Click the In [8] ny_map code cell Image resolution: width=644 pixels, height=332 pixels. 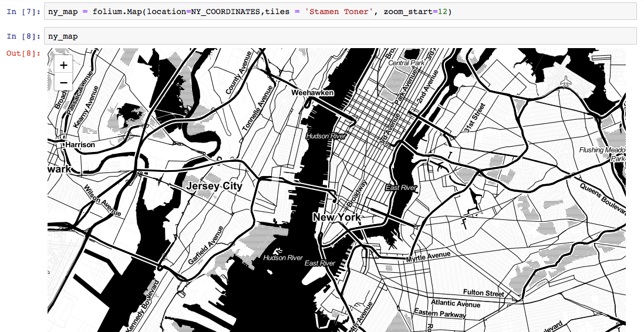pyautogui.click(x=340, y=36)
